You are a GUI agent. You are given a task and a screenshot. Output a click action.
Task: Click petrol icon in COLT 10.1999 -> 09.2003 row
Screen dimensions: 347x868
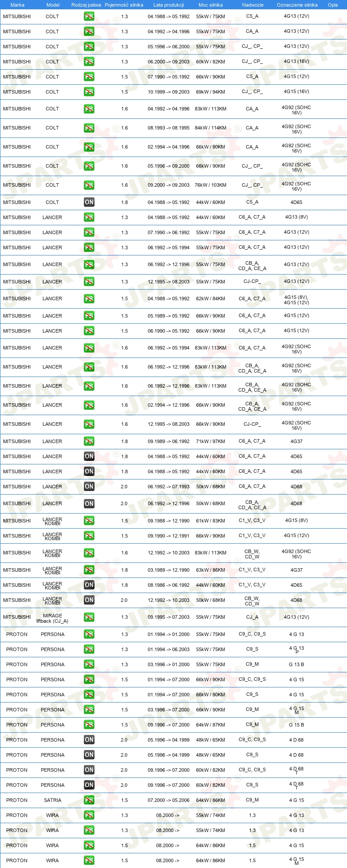click(89, 92)
